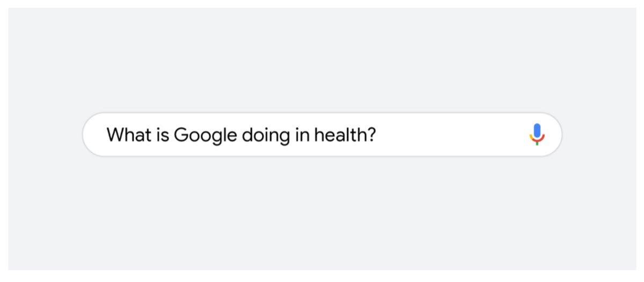644x282 pixels.
Task: Click the colored stand of the microphone icon
Action: click(x=537, y=141)
